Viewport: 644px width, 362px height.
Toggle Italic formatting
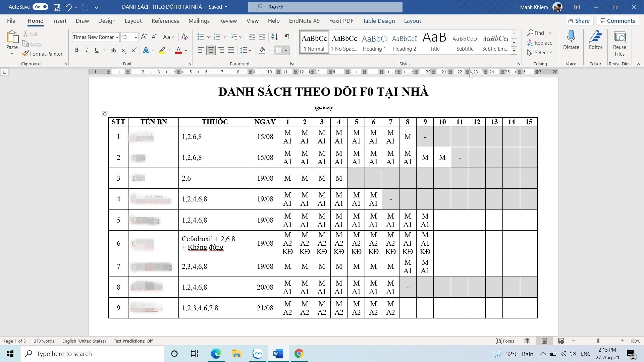tap(87, 50)
